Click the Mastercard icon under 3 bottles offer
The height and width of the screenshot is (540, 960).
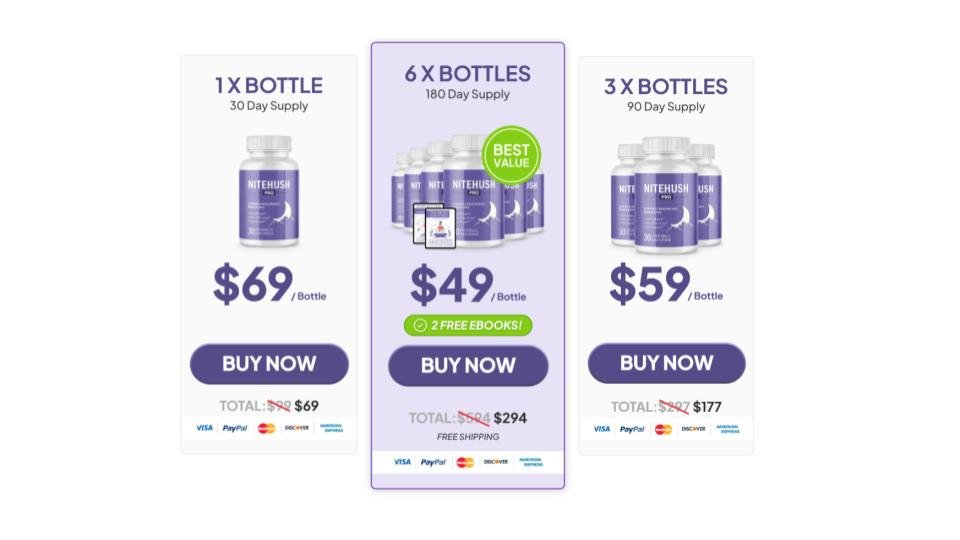(663, 429)
